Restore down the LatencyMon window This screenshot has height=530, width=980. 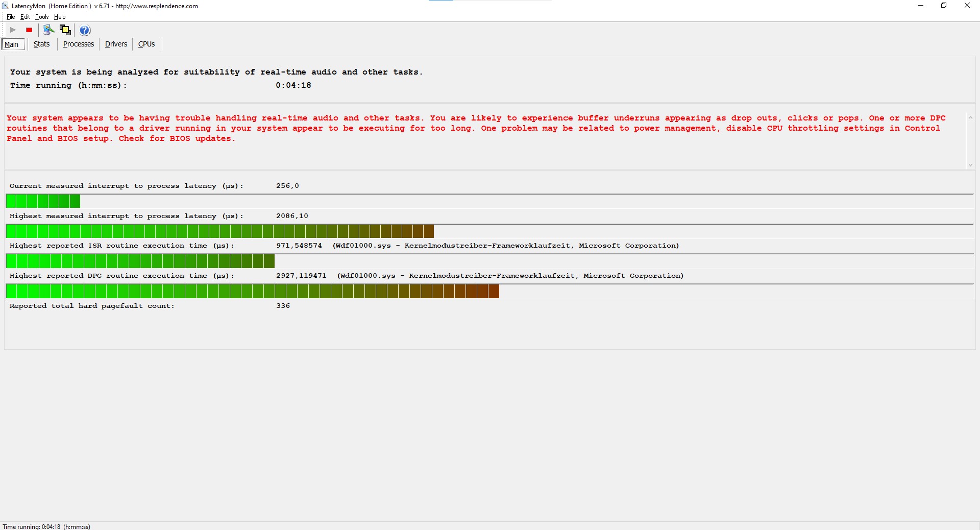click(944, 6)
